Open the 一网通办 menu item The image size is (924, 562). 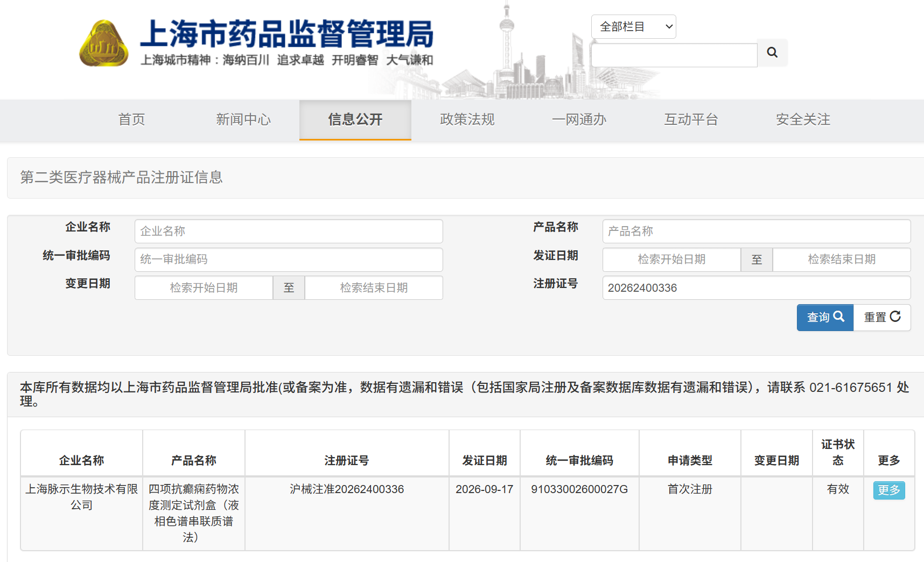pos(579,120)
